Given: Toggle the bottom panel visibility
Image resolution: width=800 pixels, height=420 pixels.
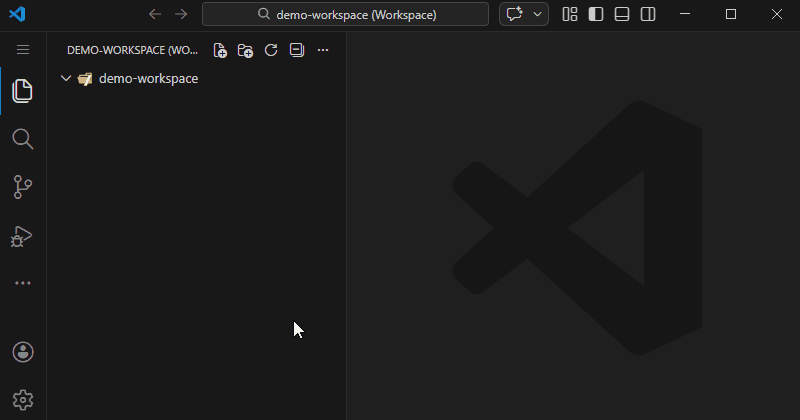Looking at the screenshot, I should (x=622, y=14).
